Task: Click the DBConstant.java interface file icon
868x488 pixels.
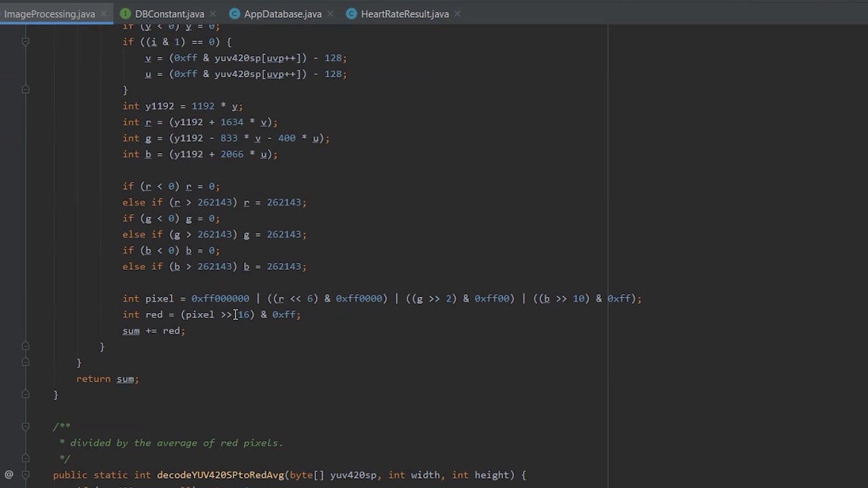Action: 125,14
